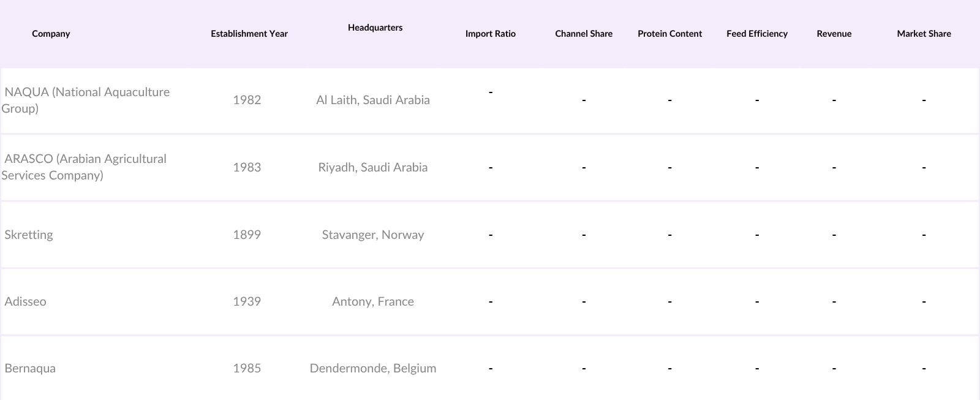The width and height of the screenshot is (980, 400).
Task: Click the Protein Content column header
Action: click(x=669, y=34)
